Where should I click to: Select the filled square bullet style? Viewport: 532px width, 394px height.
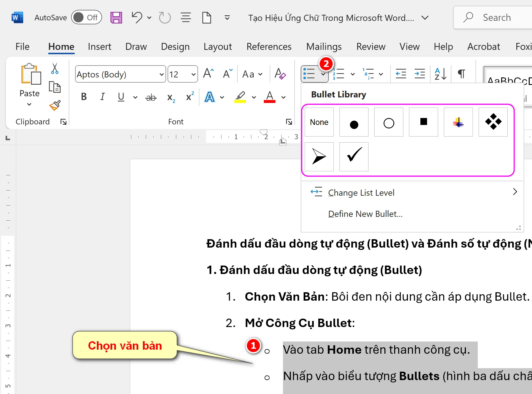pos(423,122)
